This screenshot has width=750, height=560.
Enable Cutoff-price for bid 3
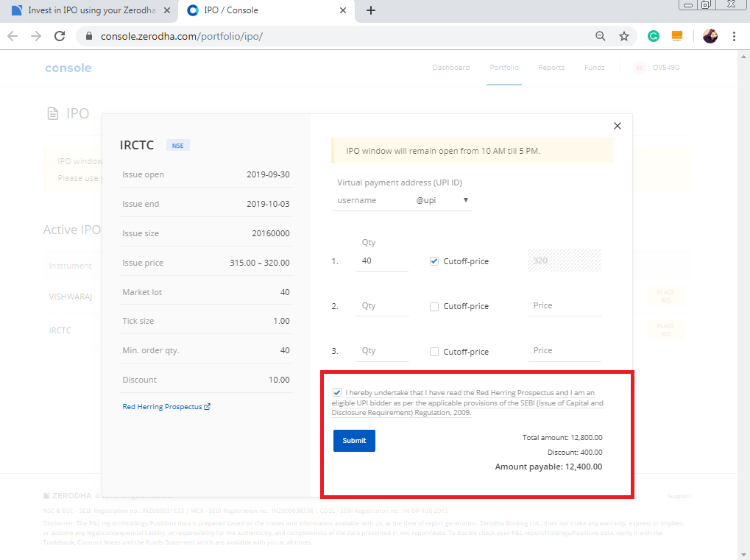[x=434, y=352]
